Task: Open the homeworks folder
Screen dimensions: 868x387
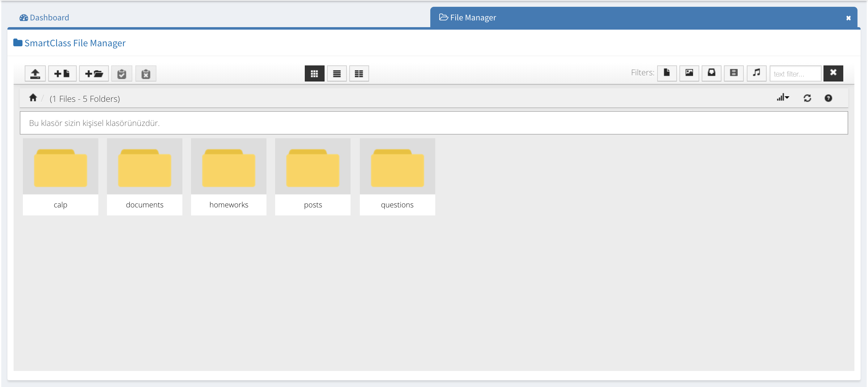Action: [x=228, y=176]
